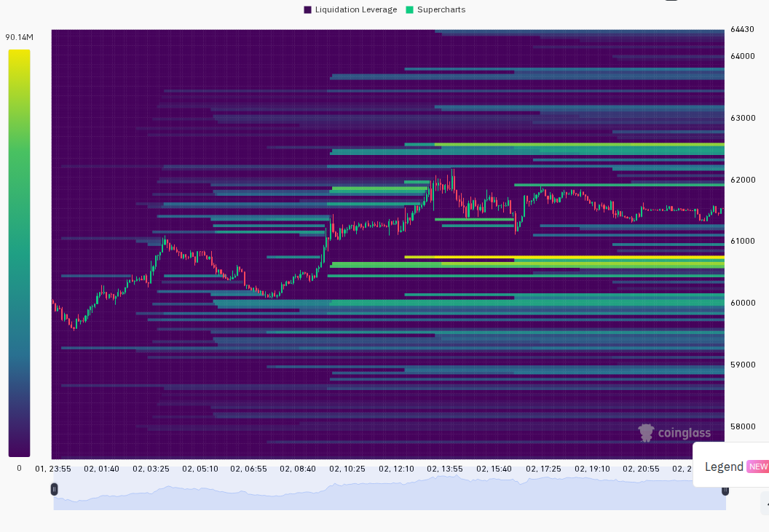The height and width of the screenshot is (532, 769).
Task: Click the bright yellow liquidation band below 61000
Action: tap(564, 257)
